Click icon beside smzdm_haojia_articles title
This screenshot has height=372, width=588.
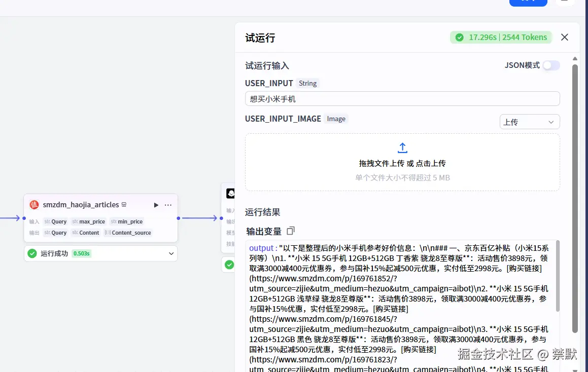[x=124, y=205]
